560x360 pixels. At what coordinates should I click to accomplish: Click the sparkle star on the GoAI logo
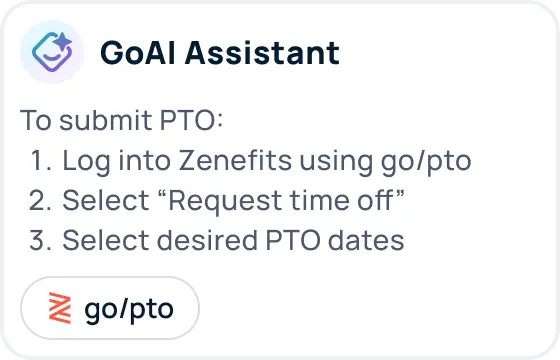click(x=62, y=41)
